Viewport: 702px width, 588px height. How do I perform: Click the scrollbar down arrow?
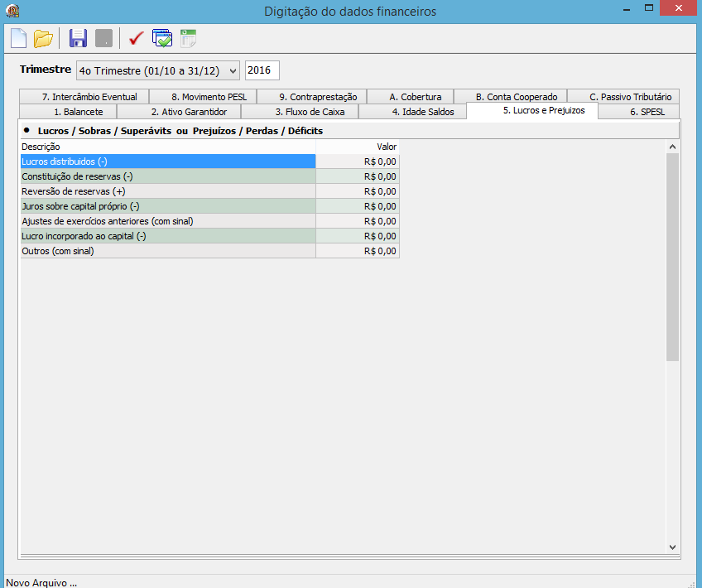click(672, 547)
